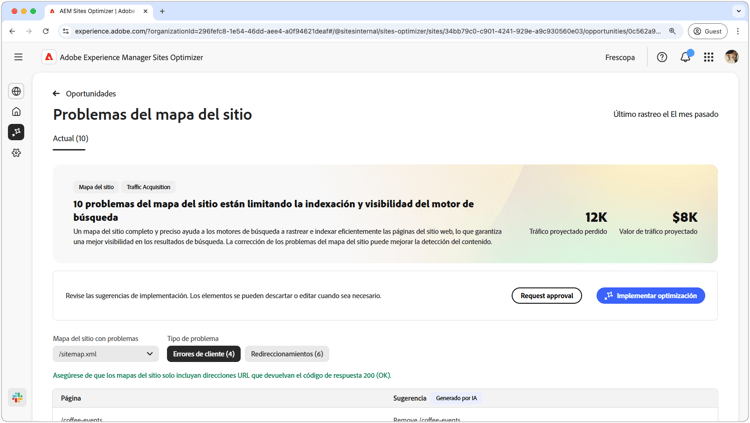Click the 12K projected traffic value

pos(596,217)
